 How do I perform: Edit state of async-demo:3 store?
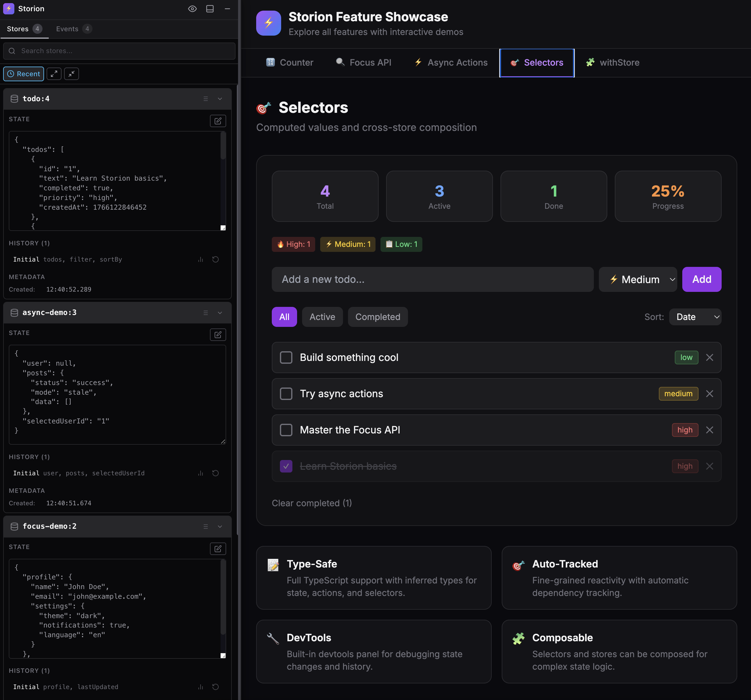(218, 334)
